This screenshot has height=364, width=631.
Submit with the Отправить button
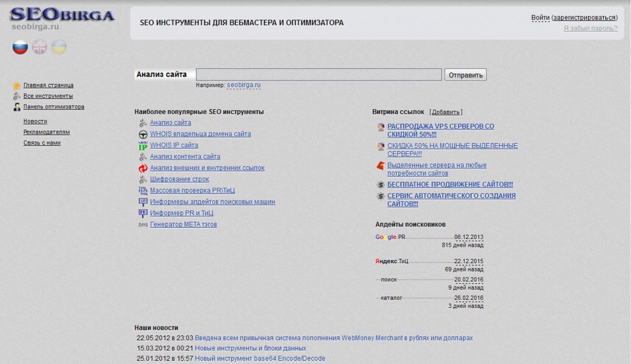[x=466, y=74]
